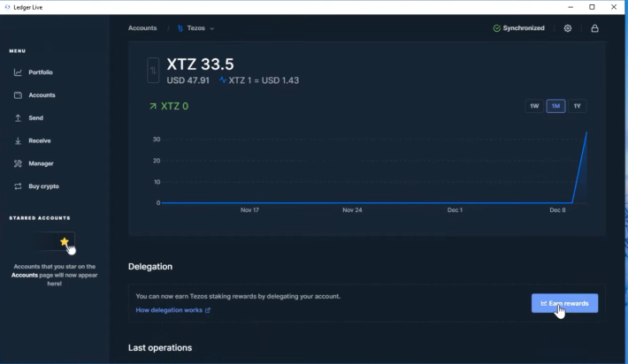628x364 pixels.
Task: Open the Send menu item
Action: pos(35,118)
